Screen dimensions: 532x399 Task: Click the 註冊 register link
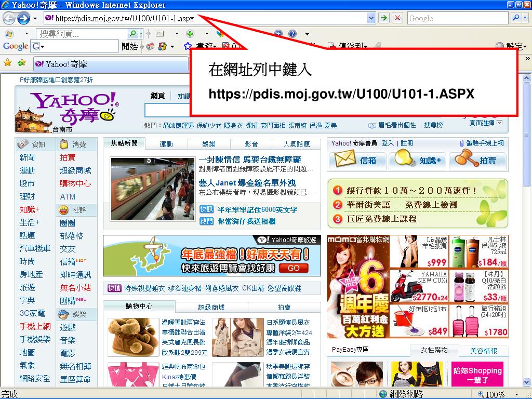tap(407, 143)
